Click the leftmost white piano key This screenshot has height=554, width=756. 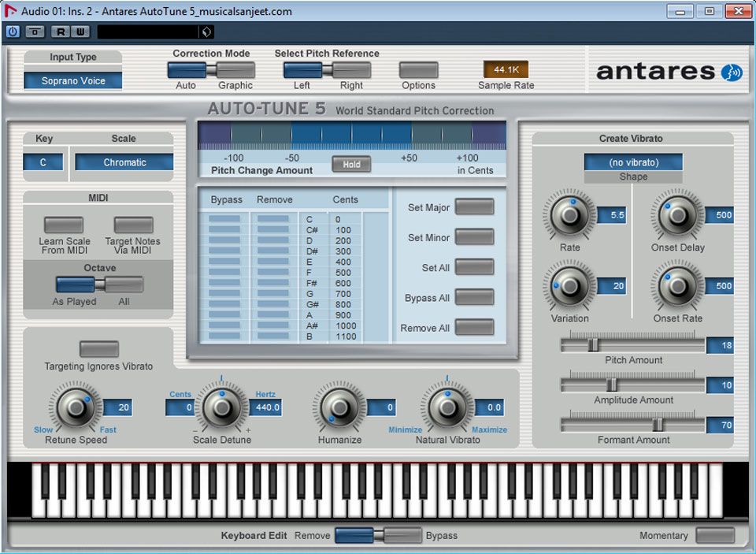[37, 491]
